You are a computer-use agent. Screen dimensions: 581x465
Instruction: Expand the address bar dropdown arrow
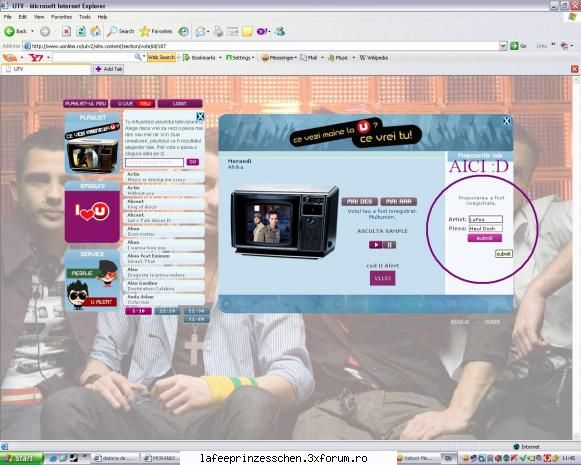(503, 46)
